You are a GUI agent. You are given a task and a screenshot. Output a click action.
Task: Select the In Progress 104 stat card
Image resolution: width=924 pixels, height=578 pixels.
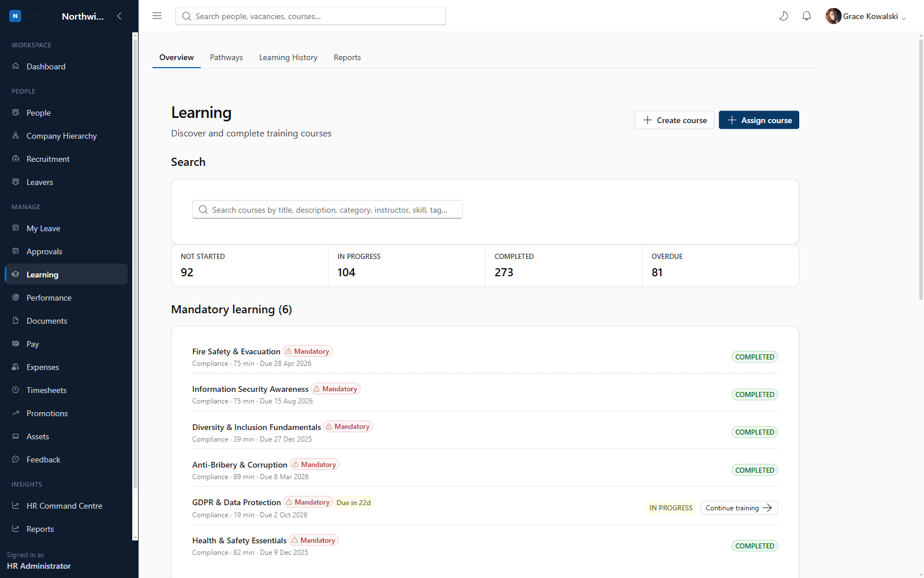(x=407, y=266)
